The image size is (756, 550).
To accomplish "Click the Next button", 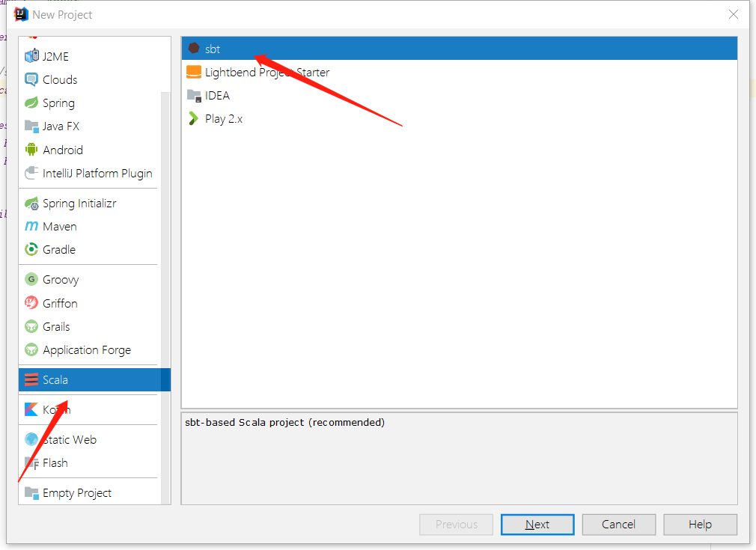I will click(x=537, y=524).
